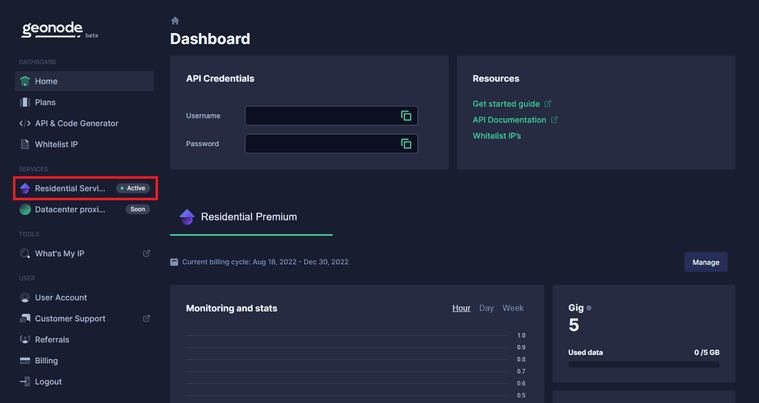Image resolution: width=759 pixels, height=403 pixels.
Task: Open the Get started guide link
Action: (x=506, y=104)
